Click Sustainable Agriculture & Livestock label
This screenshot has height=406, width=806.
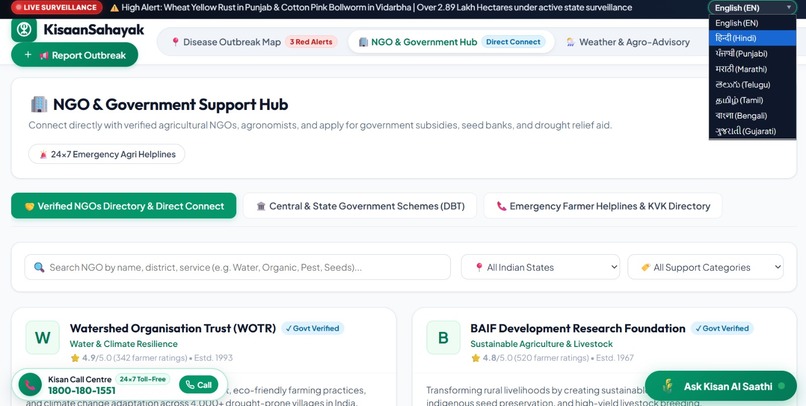(x=542, y=344)
